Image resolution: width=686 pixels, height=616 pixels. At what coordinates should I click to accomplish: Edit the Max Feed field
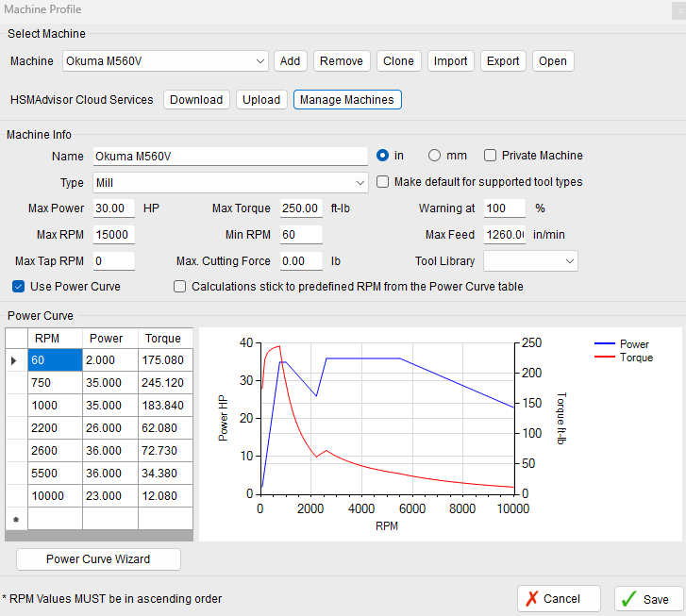click(505, 235)
